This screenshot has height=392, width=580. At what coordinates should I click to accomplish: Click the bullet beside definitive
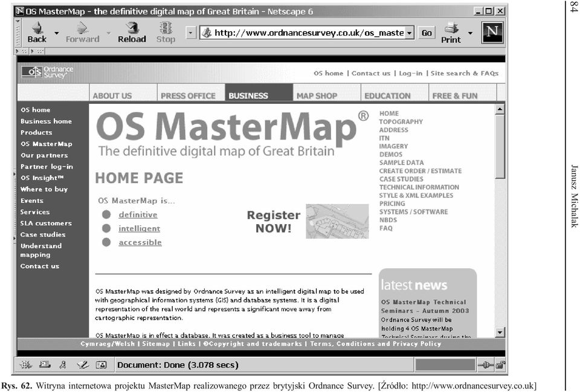point(106,214)
